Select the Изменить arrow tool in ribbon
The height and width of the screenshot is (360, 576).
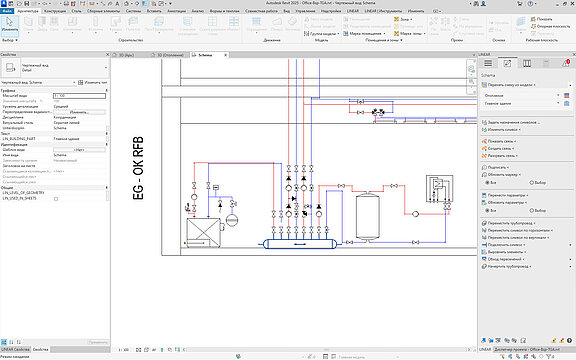tap(10, 25)
